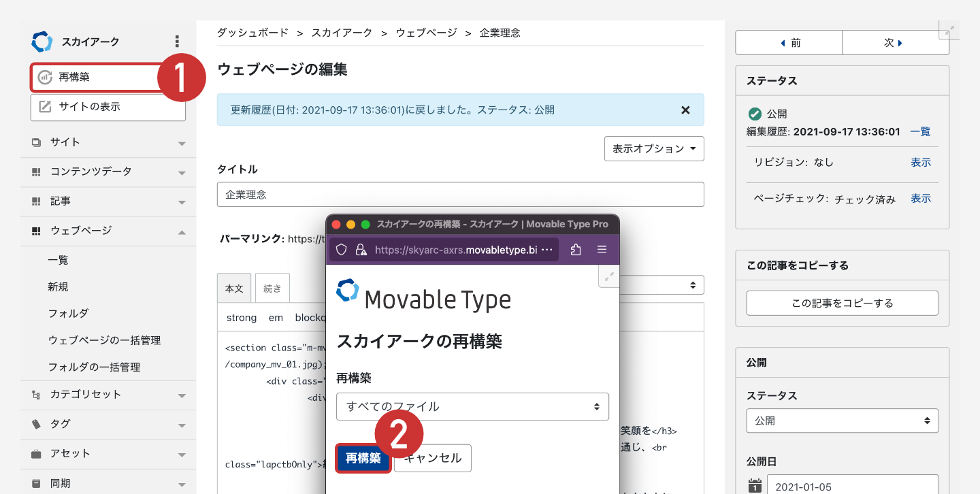Image resolution: width=980 pixels, height=494 pixels.
Task: Open the 公開 status dropdown
Action: tap(842, 421)
